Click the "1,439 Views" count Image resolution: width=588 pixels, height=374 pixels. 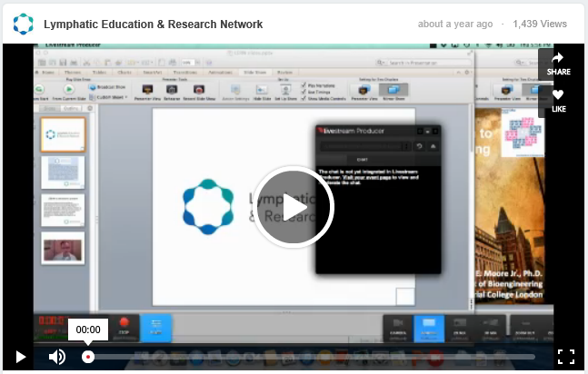point(540,24)
